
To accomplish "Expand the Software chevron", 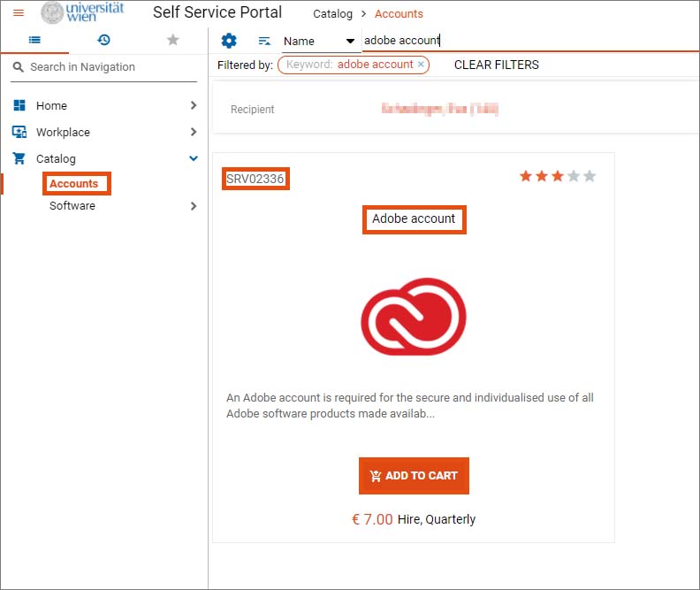I will (194, 206).
